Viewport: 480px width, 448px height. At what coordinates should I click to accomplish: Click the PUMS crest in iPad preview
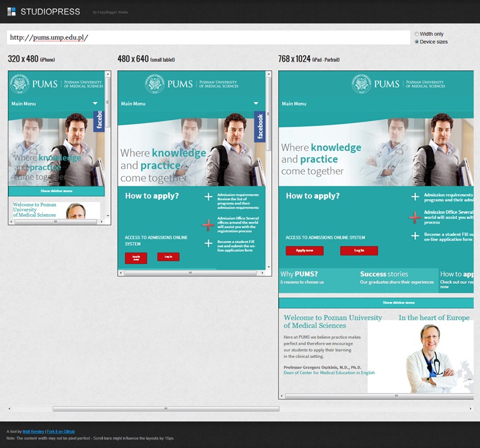361,84
